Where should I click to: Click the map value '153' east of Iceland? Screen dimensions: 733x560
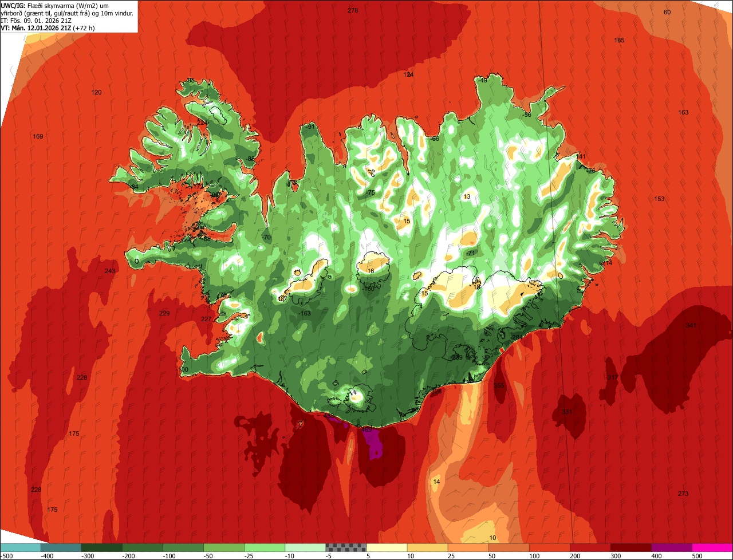(659, 199)
